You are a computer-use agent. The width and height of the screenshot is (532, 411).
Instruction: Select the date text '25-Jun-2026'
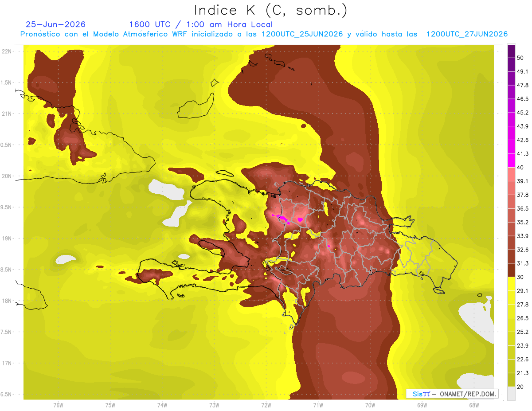(56, 24)
